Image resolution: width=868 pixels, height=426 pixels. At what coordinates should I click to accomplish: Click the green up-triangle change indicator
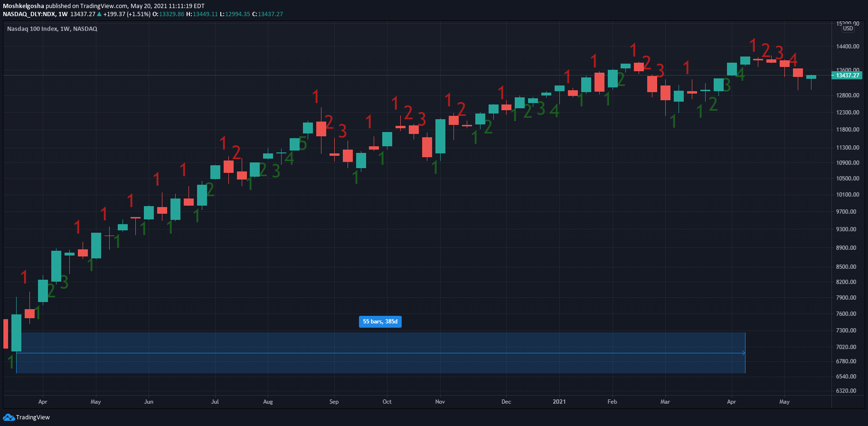pyautogui.click(x=99, y=14)
